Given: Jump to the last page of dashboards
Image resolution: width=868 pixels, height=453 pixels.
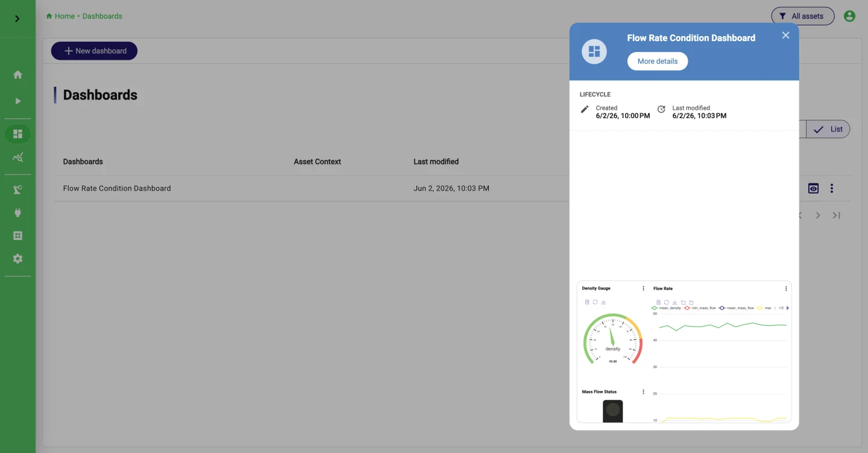Looking at the screenshot, I should 837,215.
